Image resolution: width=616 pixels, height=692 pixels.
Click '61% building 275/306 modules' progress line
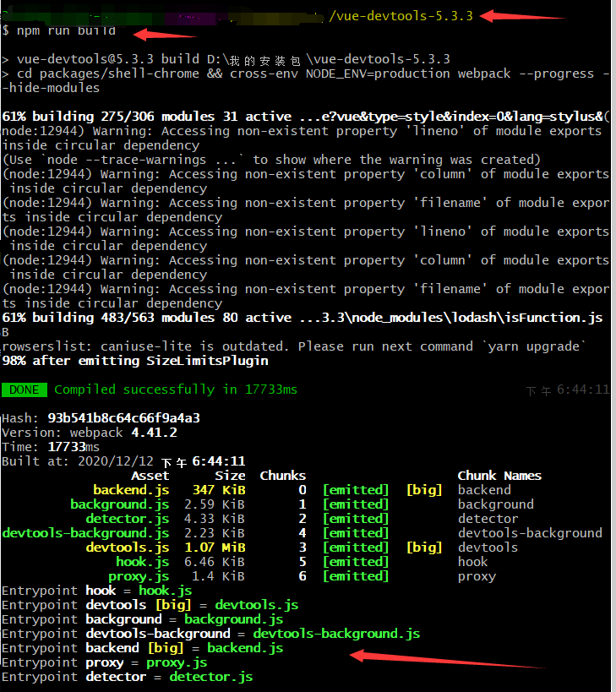306,117
